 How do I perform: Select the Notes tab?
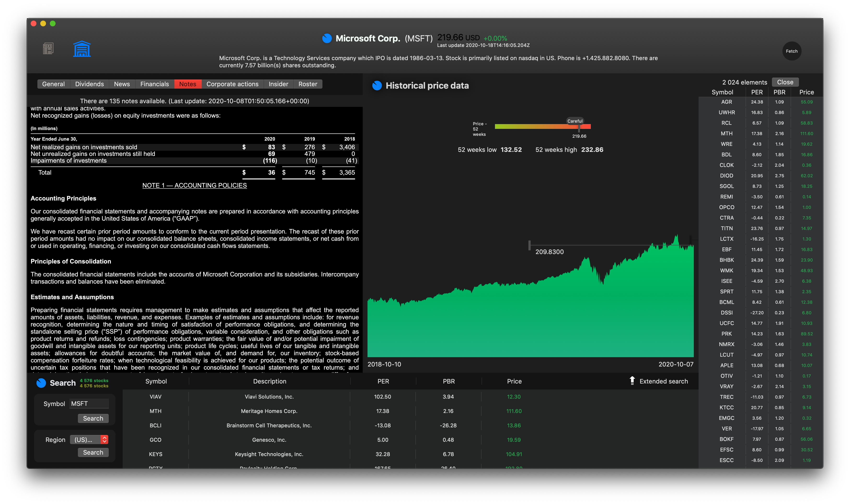click(x=188, y=84)
